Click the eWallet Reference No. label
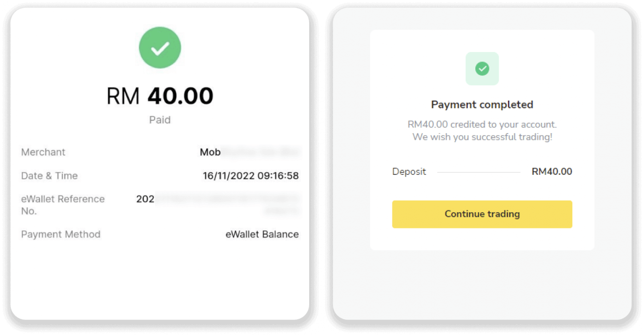The image size is (644, 335). [x=62, y=205]
